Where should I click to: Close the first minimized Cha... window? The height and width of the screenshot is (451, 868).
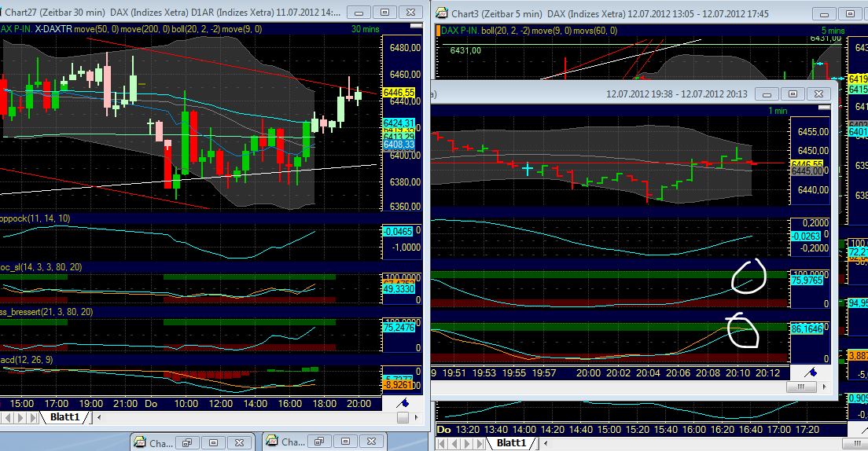pyautogui.click(x=239, y=442)
